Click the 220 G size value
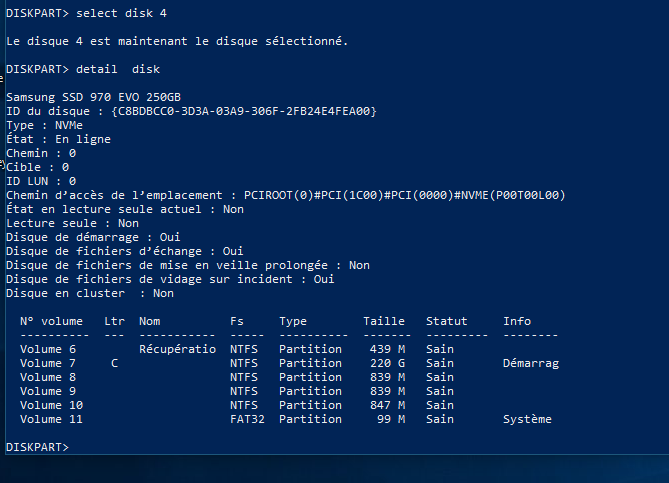669x483 pixels. tap(387, 363)
